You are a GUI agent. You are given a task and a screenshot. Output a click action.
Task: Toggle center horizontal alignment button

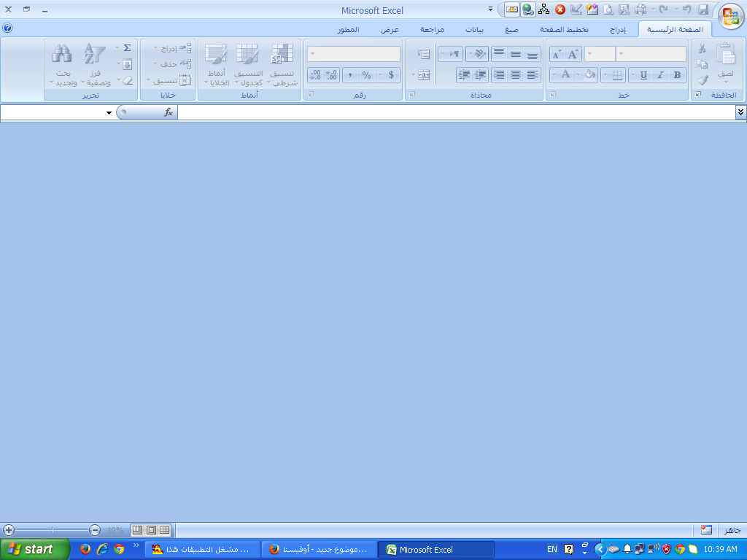(516, 75)
